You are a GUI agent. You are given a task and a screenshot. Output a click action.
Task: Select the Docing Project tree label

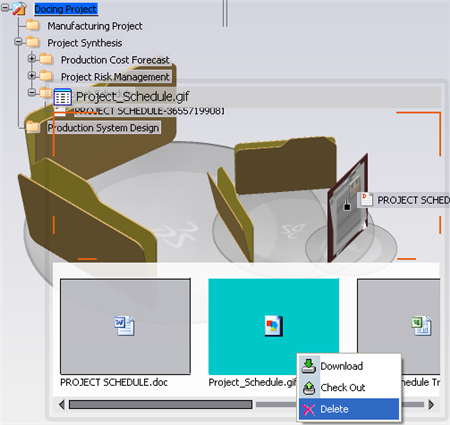(x=66, y=9)
